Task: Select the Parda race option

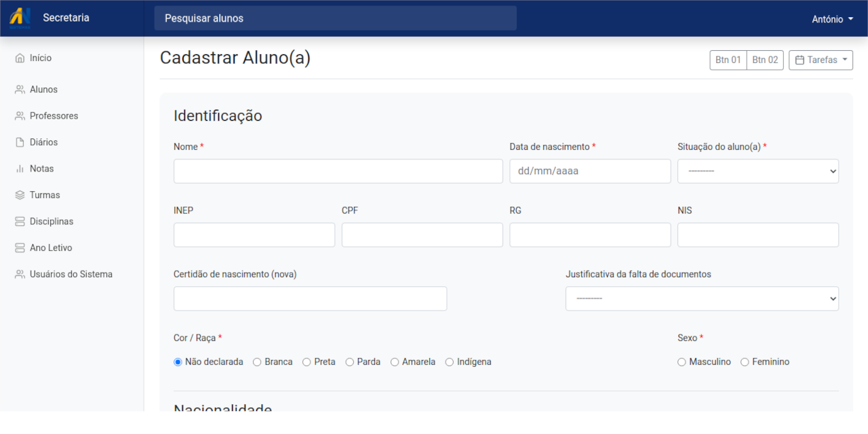Action: click(349, 361)
